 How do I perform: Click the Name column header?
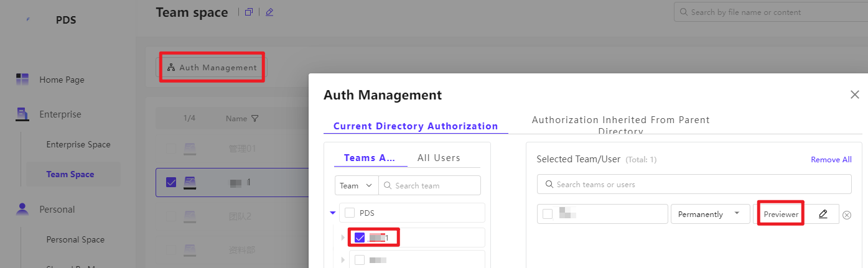coord(236,118)
